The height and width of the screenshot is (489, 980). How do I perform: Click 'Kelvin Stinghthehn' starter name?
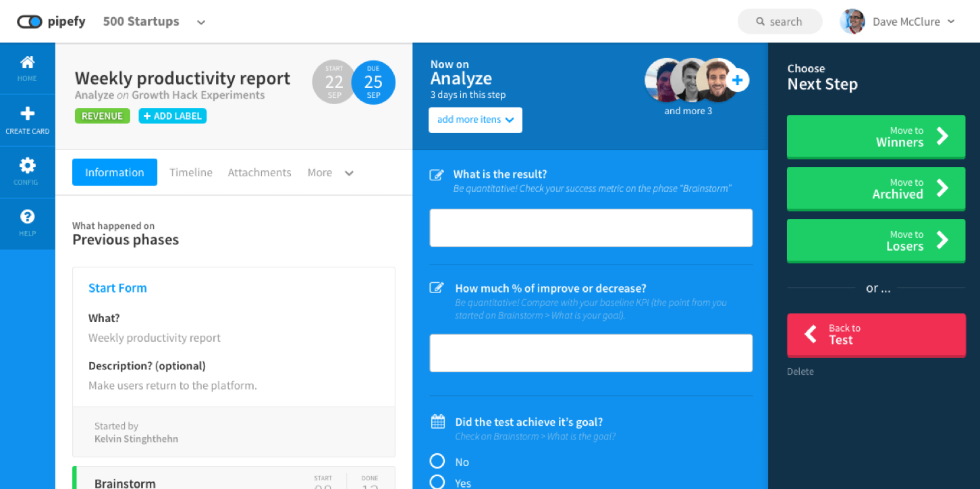tap(136, 439)
